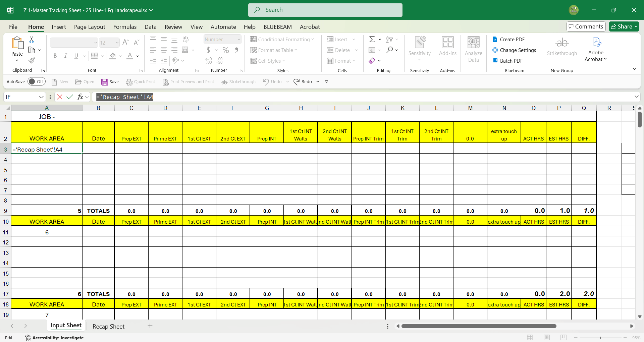Click the AutoSum sigma icon

click(372, 40)
